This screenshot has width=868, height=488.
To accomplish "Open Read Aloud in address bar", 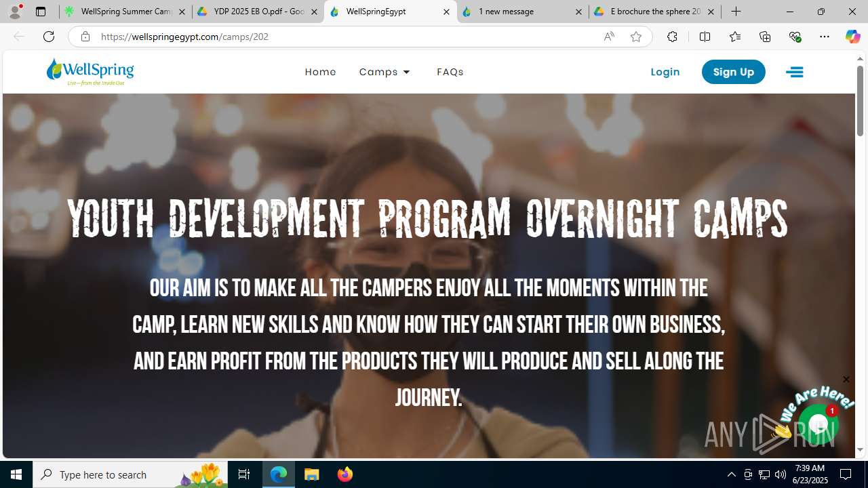I will [609, 37].
